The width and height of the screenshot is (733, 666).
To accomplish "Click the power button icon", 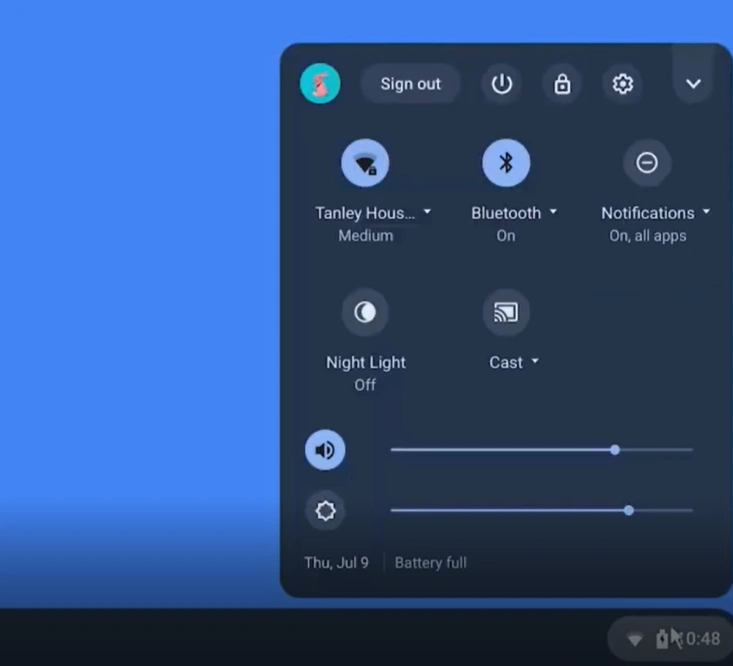I will point(502,84).
